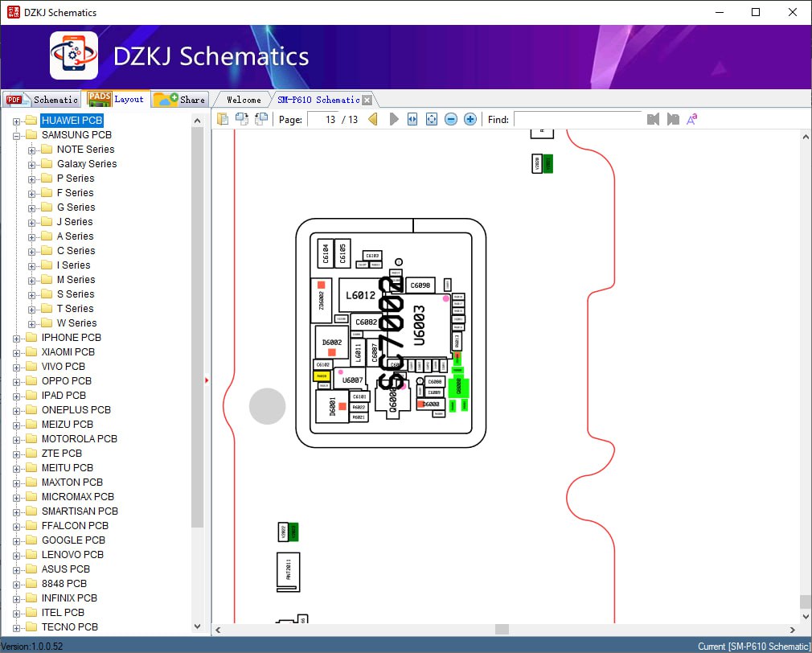812x653 pixels.
Task: Expand the HUAWEI PCB folder
Action: coord(17,121)
